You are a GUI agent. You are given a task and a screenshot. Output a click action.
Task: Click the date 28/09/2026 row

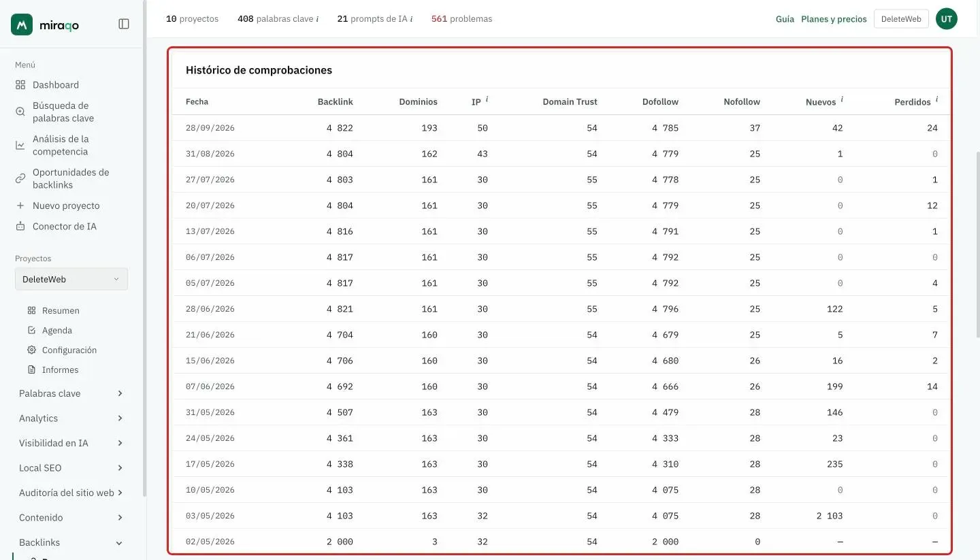pos(561,128)
